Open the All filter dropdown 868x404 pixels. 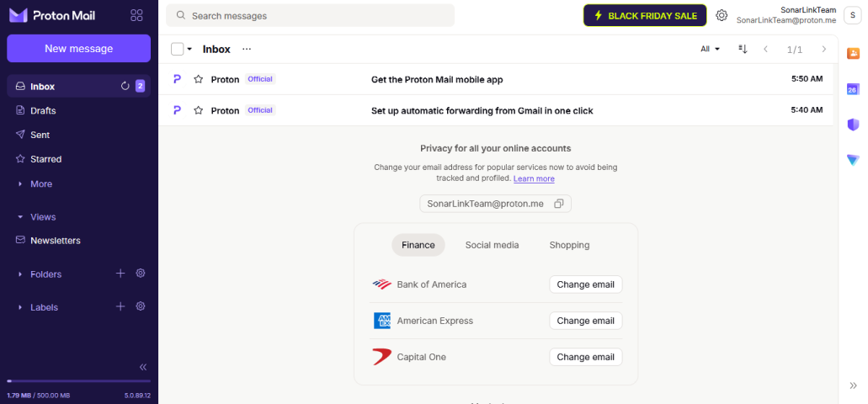711,50
